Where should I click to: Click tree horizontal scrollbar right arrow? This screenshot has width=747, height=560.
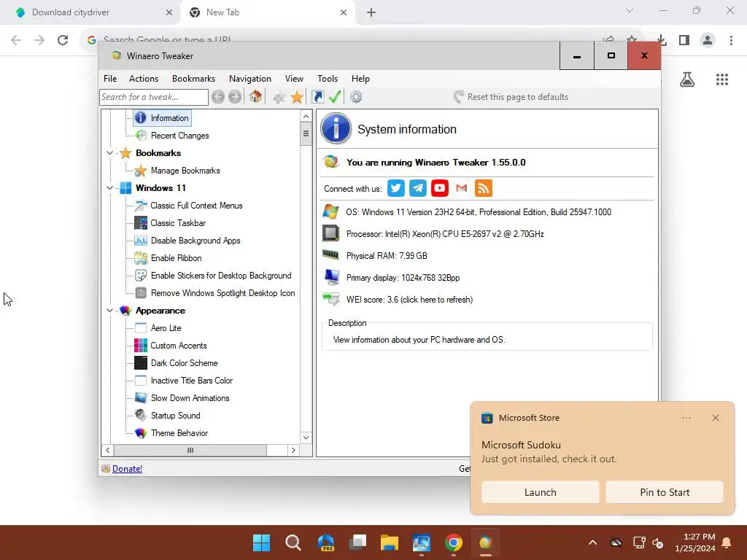click(293, 450)
